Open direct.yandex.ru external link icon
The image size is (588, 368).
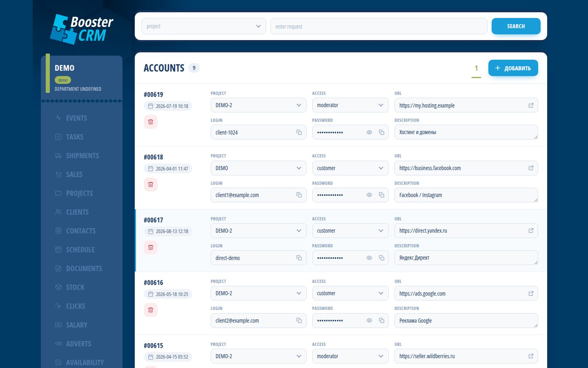(531, 231)
